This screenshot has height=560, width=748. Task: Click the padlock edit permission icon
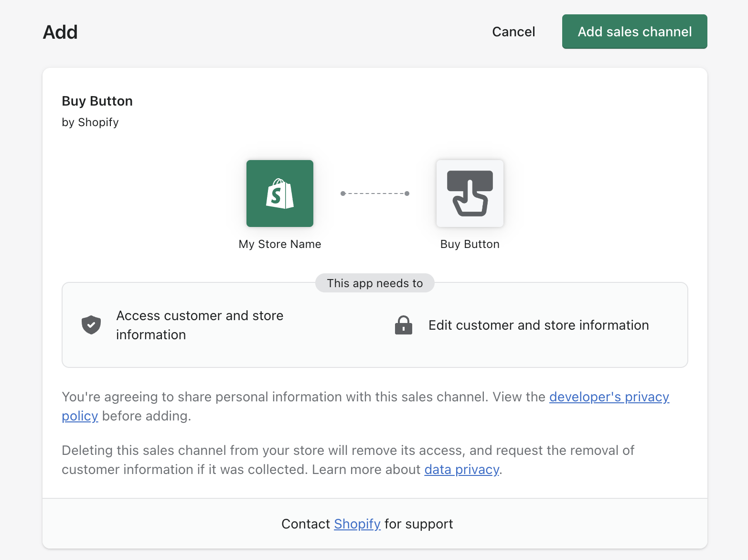404,325
